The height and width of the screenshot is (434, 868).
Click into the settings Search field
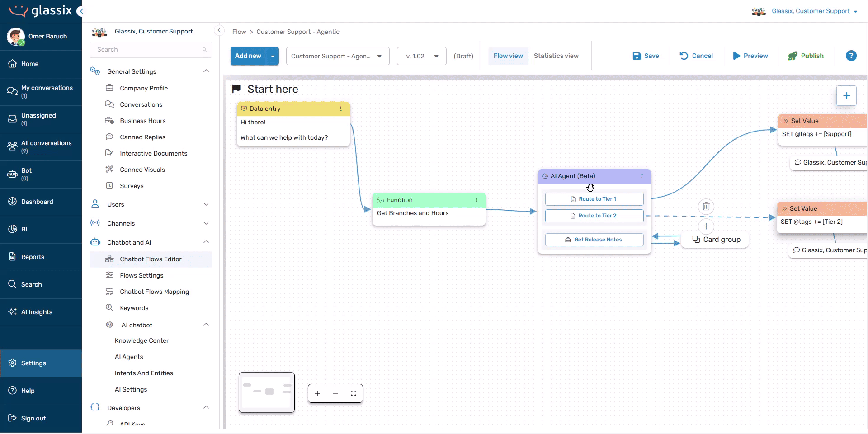click(x=151, y=50)
